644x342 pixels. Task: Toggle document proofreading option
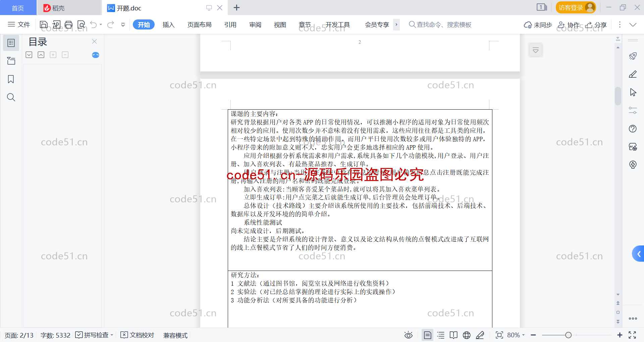[137, 335]
